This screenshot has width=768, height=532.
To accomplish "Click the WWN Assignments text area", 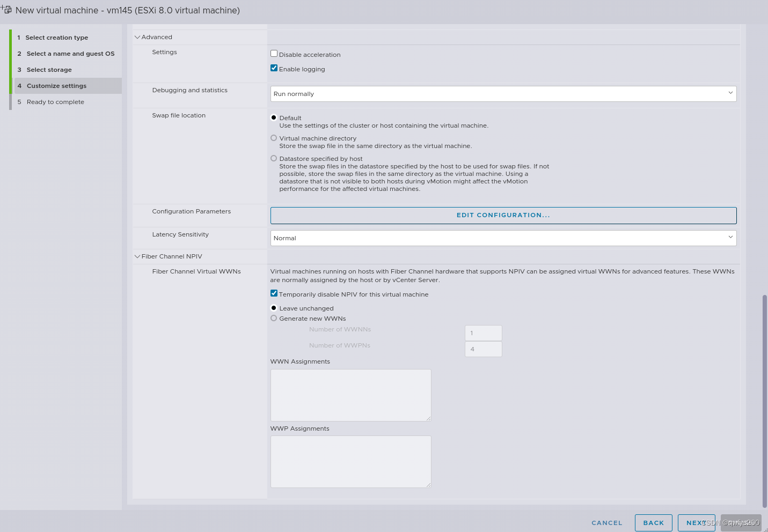I will point(351,395).
